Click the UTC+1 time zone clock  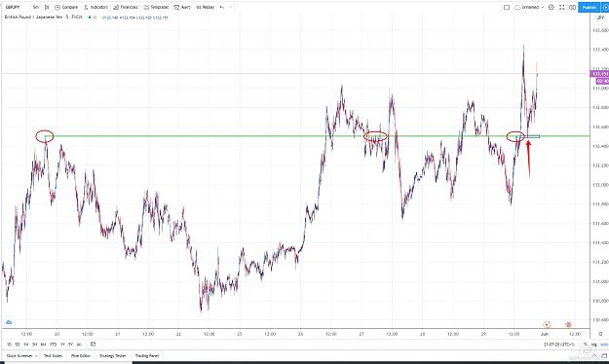(x=559, y=345)
